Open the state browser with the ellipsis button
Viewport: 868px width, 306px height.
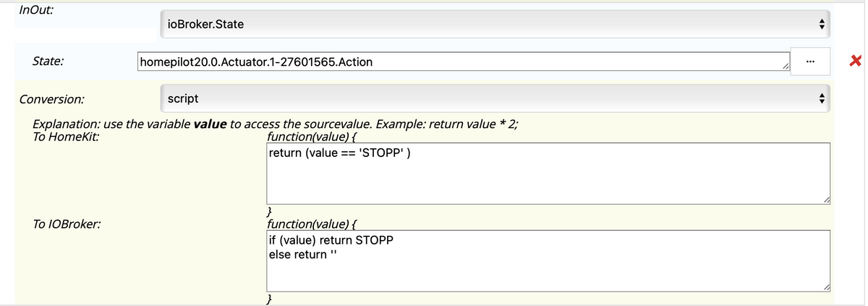click(812, 62)
